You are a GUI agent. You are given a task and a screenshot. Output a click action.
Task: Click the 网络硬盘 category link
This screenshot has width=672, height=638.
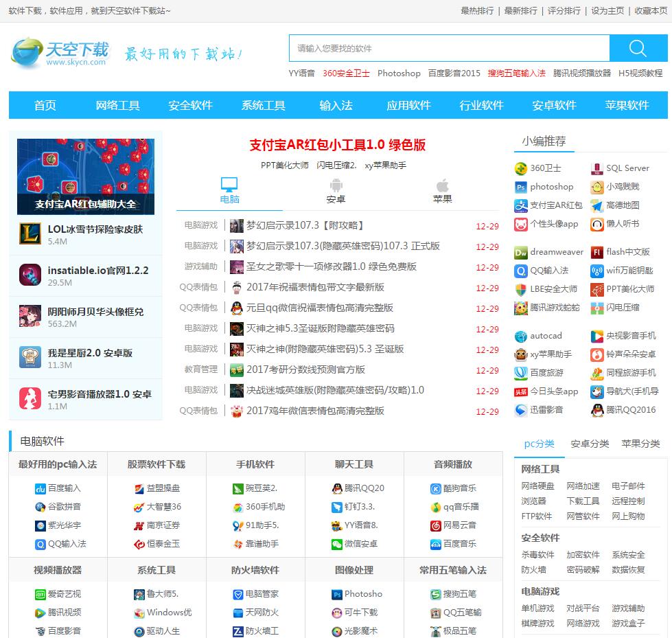point(538,486)
